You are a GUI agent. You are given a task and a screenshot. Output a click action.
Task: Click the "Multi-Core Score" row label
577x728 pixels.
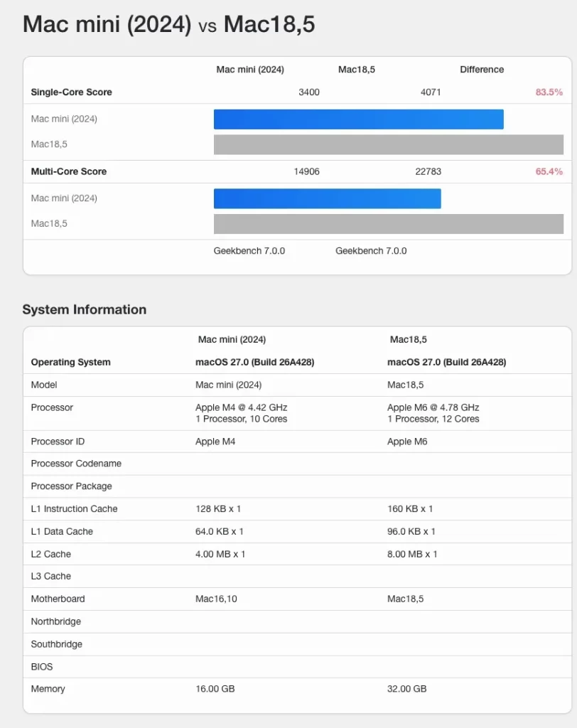69,171
